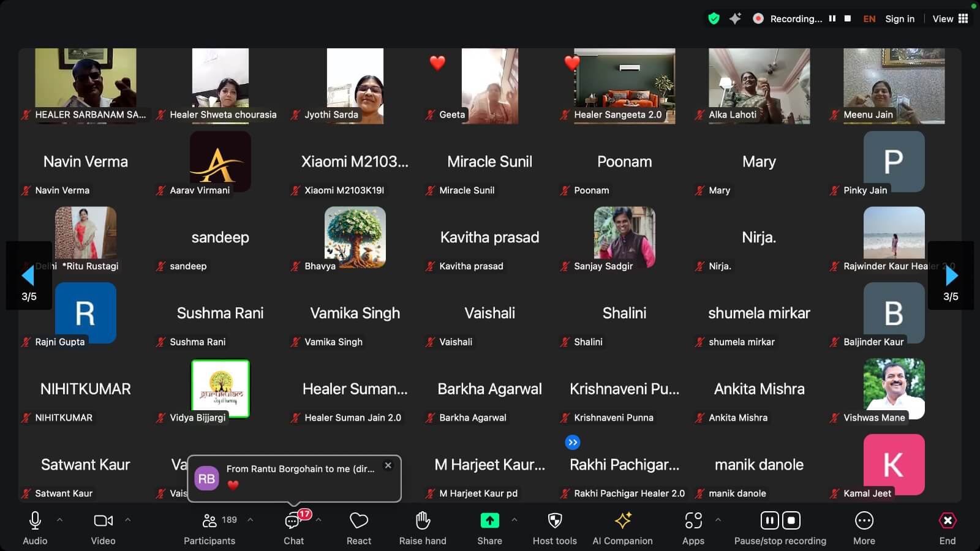Expand the audio options chevron
The width and height of the screenshot is (980, 551).
[59, 520]
